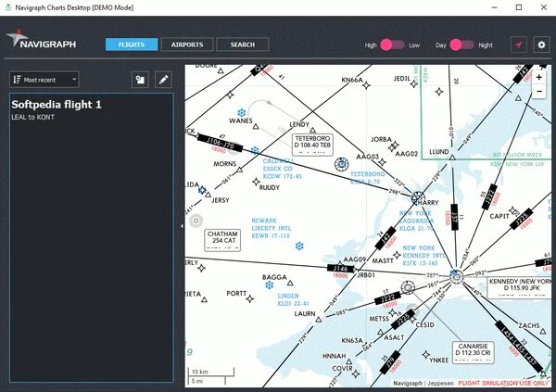This screenshot has height=392, width=556.
Task: Click the LEAL to KONT route text
Action: tap(33, 117)
